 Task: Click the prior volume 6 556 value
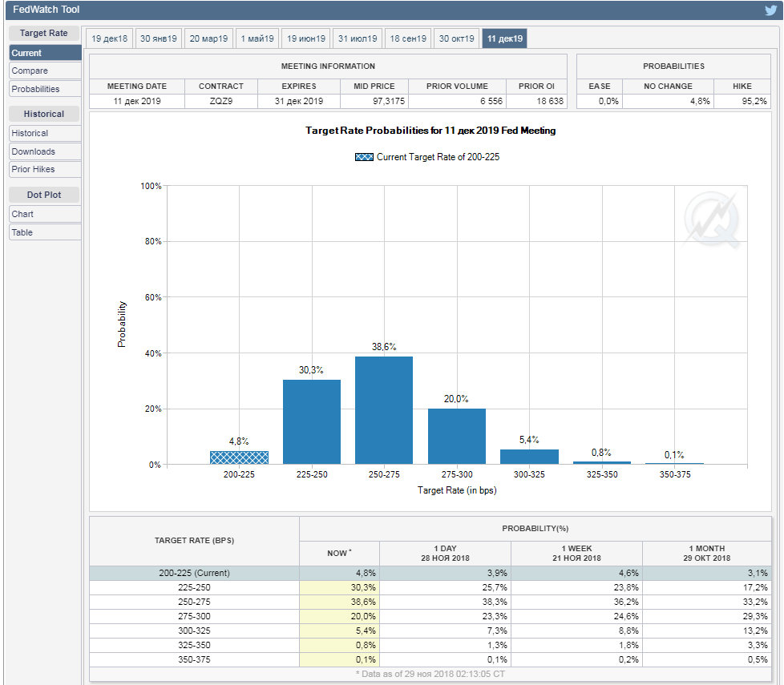(491, 101)
